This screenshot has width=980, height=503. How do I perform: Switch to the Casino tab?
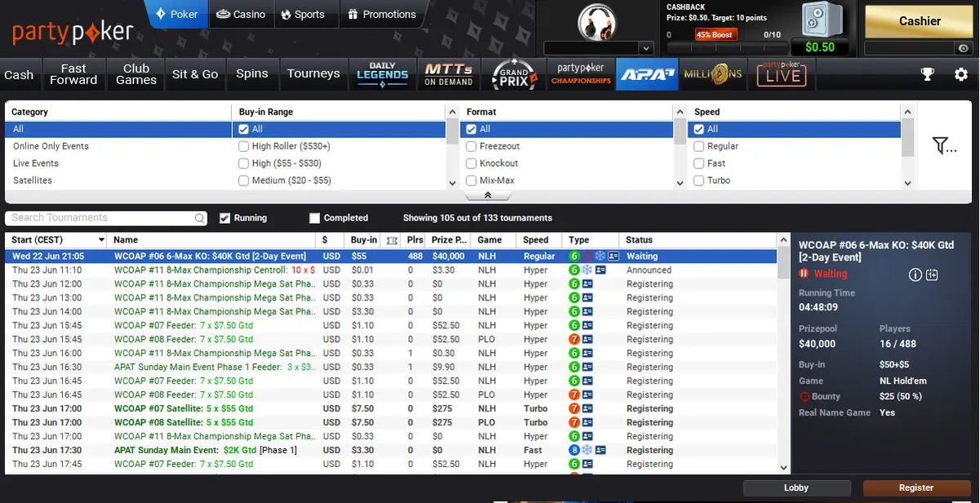pyautogui.click(x=242, y=14)
